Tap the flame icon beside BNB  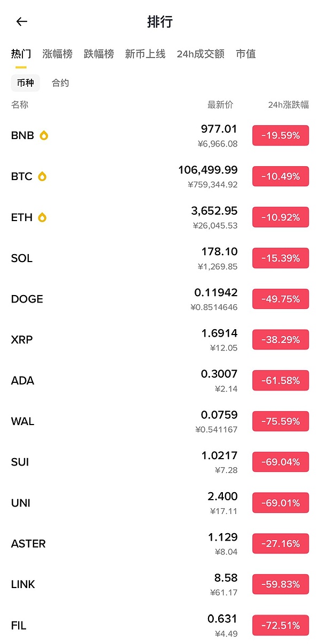[x=44, y=135]
